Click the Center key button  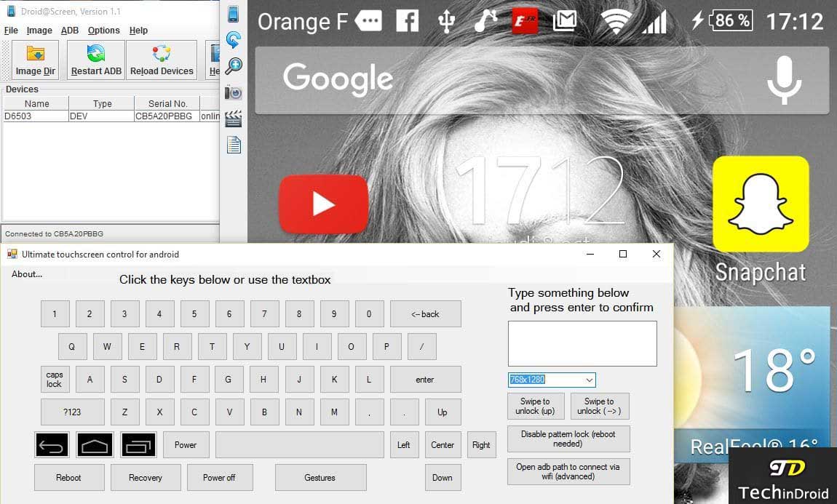(443, 445)
